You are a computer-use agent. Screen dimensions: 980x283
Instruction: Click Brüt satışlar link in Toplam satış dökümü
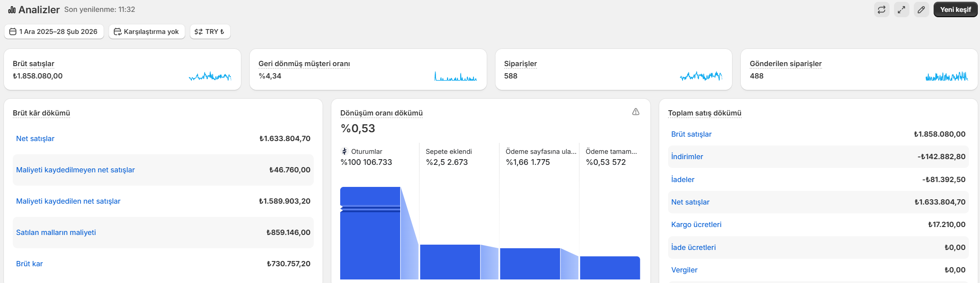click(691, 134)
